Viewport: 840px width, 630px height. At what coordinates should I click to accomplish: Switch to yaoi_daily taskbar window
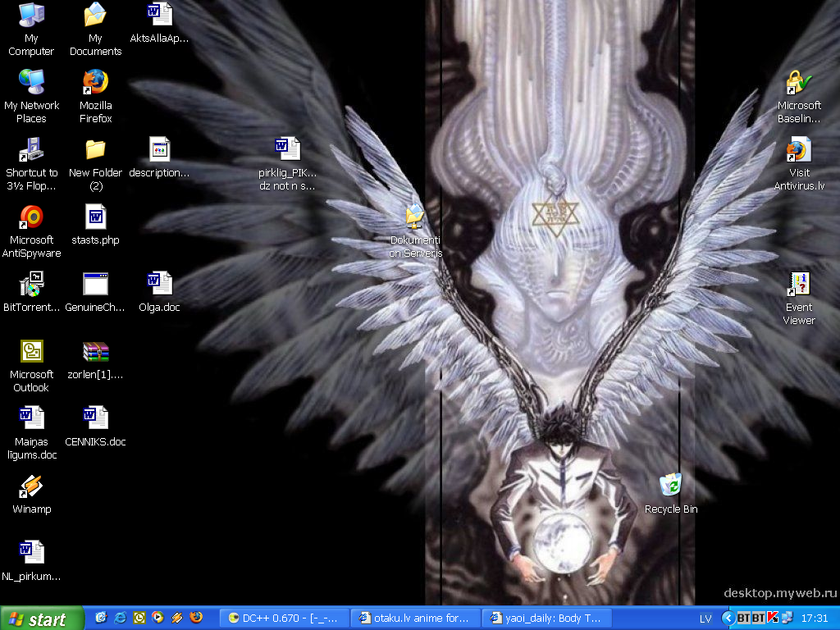547,619
